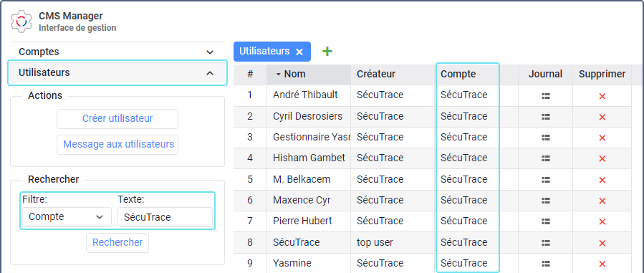Screen dimensions: 644x273
Task: Click the Créer utilisateur button
Action: pyautogui.click(x=117, y=119)
